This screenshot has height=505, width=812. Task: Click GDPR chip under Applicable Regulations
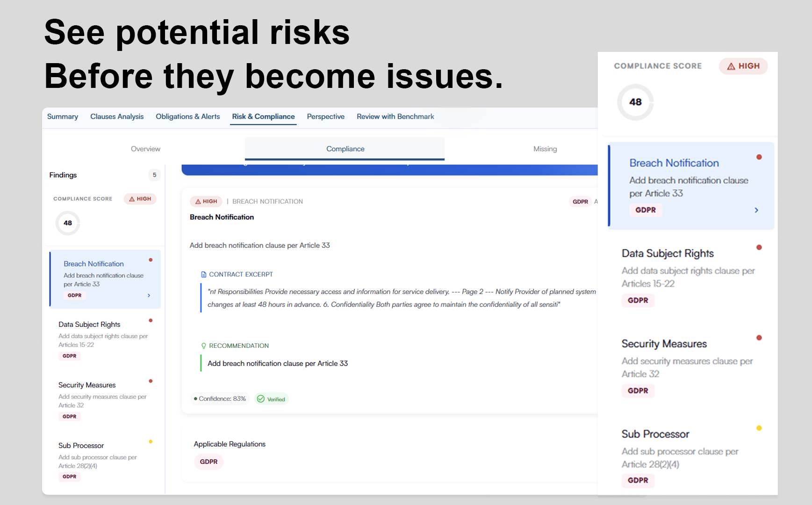click(x=208, y=462)
